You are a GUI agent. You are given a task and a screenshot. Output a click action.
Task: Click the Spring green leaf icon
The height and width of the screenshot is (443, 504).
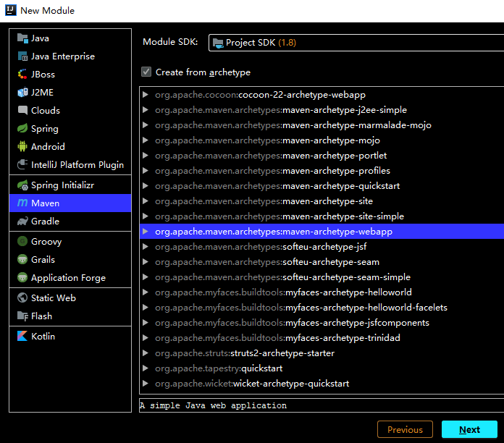click(x=22, y=129)
